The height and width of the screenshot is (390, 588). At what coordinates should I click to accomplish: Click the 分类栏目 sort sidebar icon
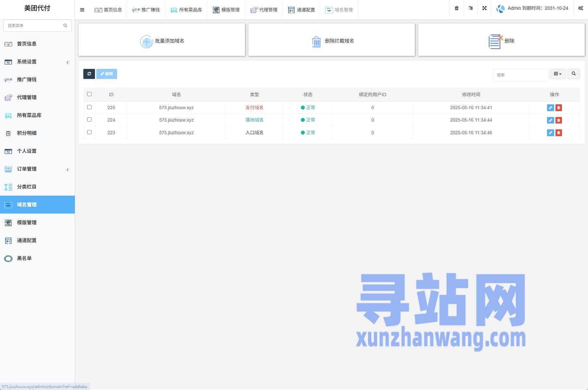(x=8, y=187)
